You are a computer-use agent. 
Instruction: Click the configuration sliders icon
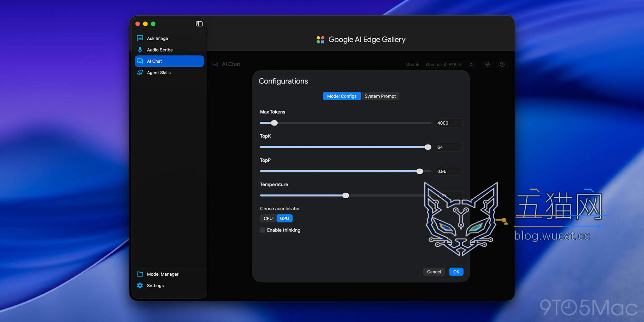tap(488, 64)
